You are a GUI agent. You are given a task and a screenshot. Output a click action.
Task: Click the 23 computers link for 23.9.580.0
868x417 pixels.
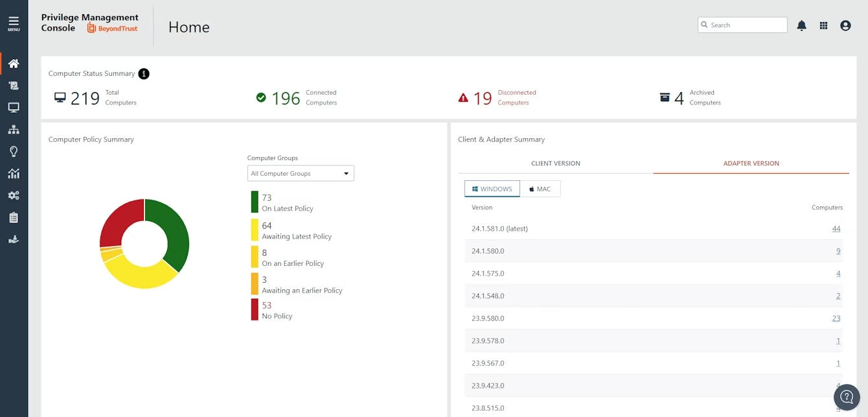[x=836, y=318]
